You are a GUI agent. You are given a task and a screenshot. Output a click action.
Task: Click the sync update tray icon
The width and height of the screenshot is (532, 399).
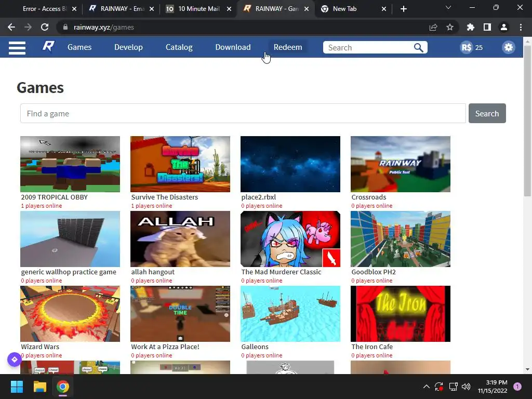(439, 387)
